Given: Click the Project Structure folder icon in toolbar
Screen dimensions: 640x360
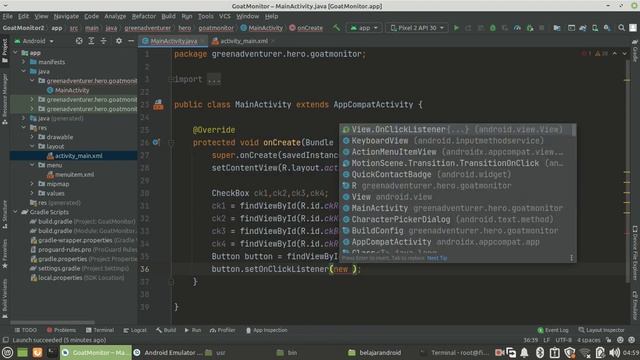Looking at the screenshot, I should coord(557,28).
